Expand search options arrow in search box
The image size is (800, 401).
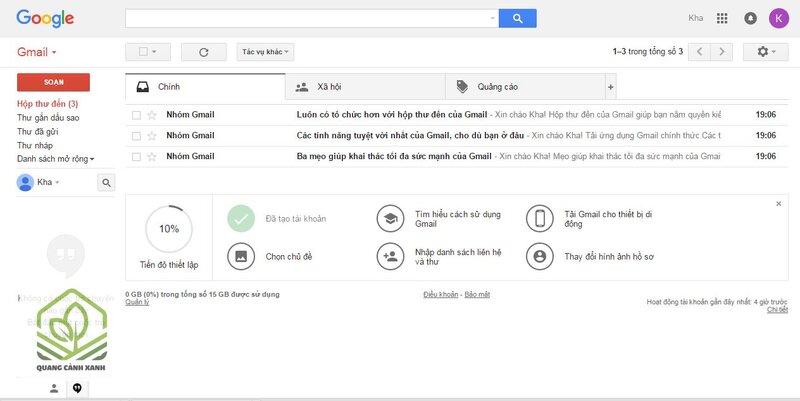pos(492,18)
